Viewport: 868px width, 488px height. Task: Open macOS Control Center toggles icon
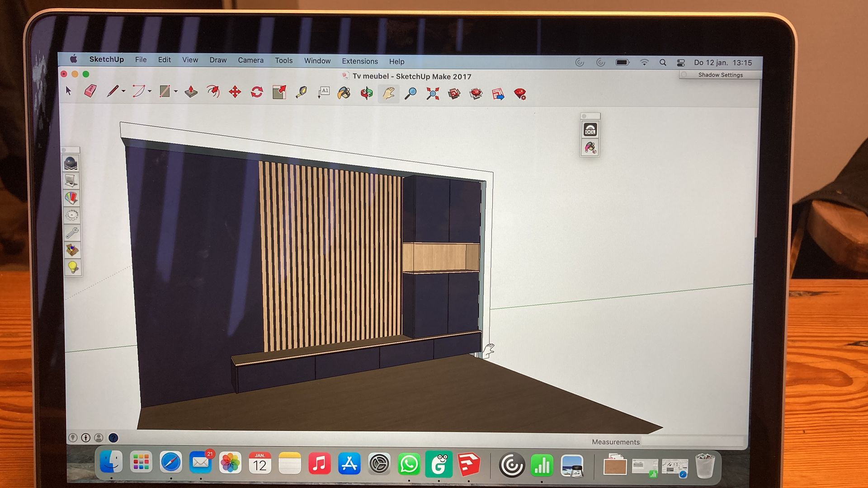681,63
